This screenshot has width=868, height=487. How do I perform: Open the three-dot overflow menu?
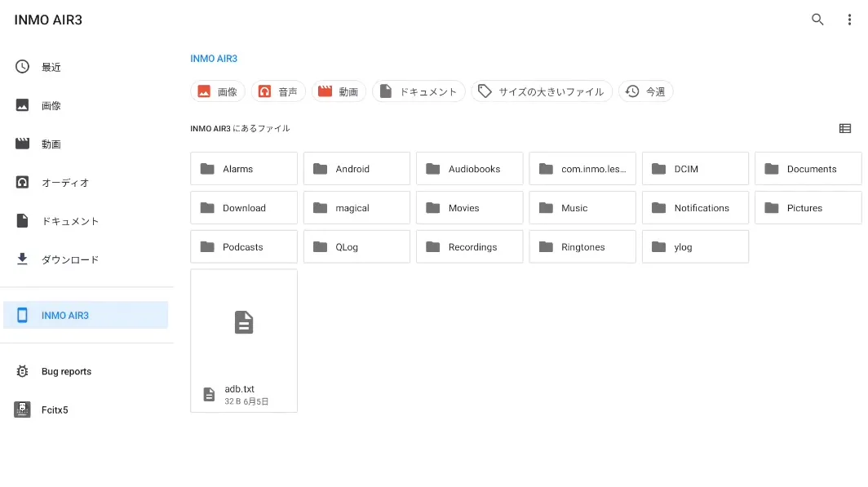[x=849, y=20]
